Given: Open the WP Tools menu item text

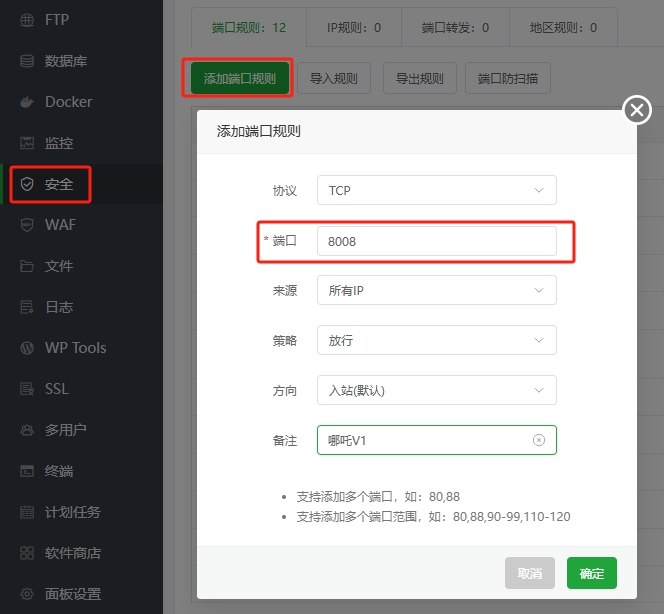Looking at the screenshot, I should [x=75, y=348].
